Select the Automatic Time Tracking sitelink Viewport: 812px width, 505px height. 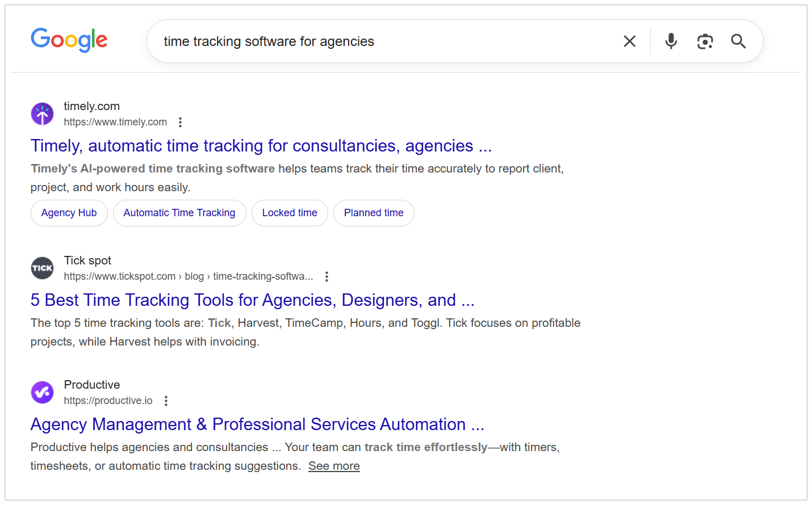pos(179,213)
